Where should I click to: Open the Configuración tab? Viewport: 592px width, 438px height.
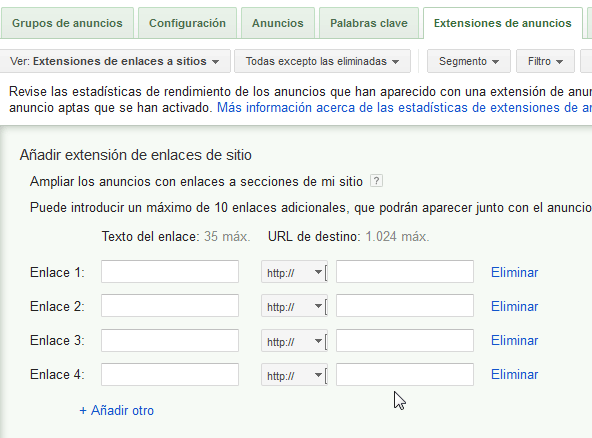pyautogui.click(x=187, y=23)
